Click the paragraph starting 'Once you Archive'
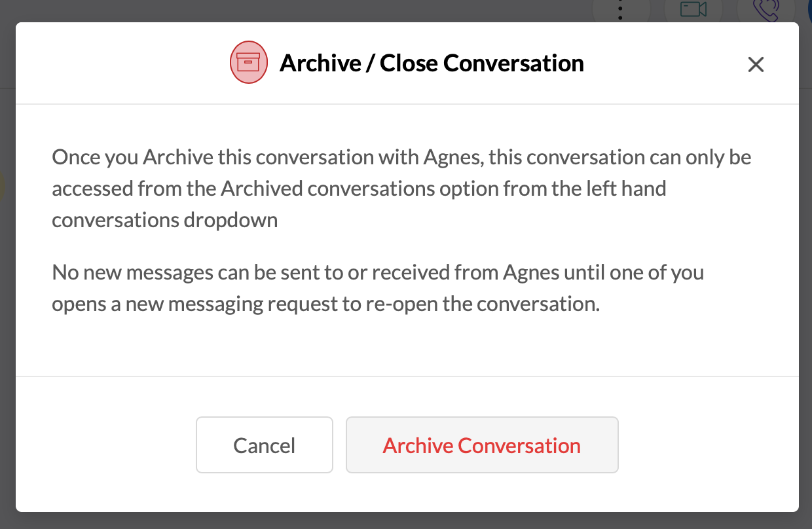Viewport: 812px width, 529px height. click(x=401, y=189)
